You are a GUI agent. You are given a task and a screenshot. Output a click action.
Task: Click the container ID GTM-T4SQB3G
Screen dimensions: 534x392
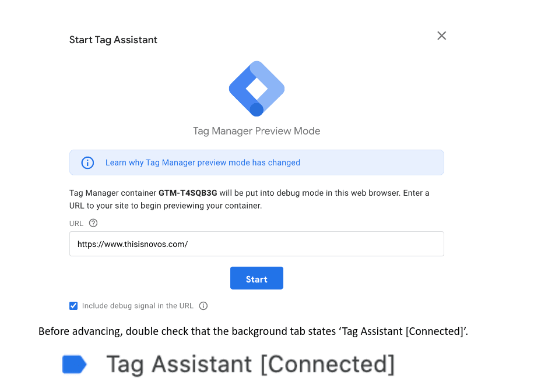[x=188, y=193]
